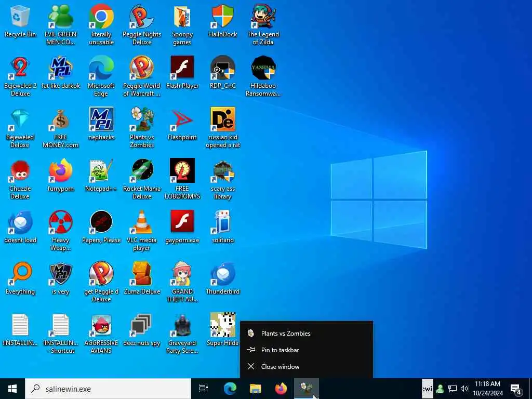This screenshot has height=399, width=532.
Task: Launch Firefox from the taskbar
Action: click(281, 389)
